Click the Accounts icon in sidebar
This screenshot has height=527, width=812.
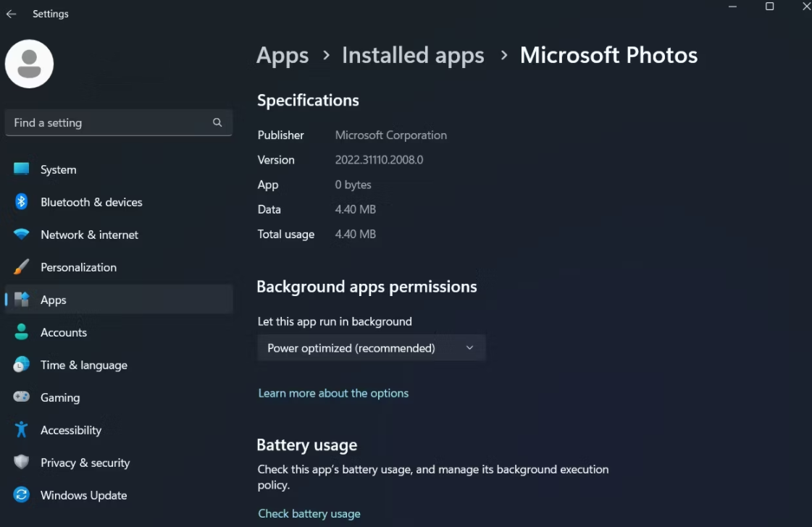point(20,332)
